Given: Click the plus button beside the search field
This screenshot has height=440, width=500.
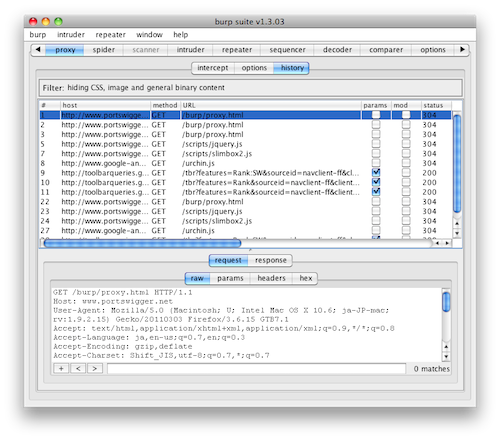Looking at the screenshot, I should pyautogui.click(x=61, y=369).
